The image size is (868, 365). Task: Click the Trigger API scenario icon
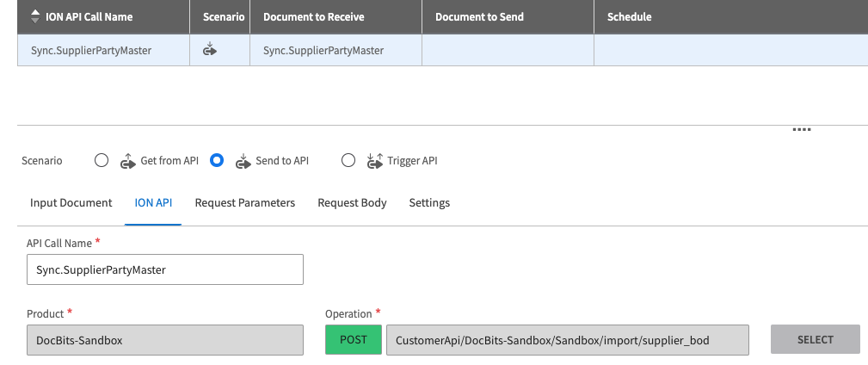(375, 160)
